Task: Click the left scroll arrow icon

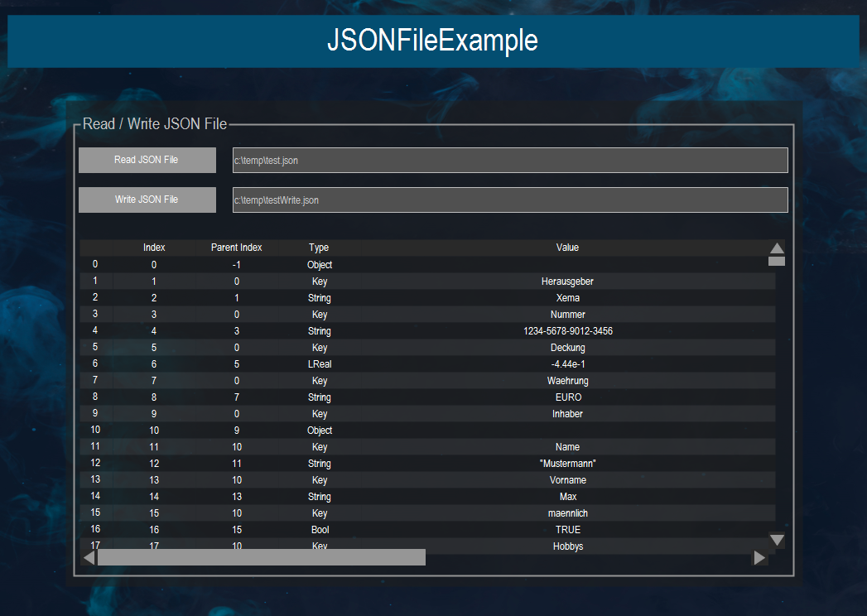Action: pyautogui.click(x=88, y=557)
